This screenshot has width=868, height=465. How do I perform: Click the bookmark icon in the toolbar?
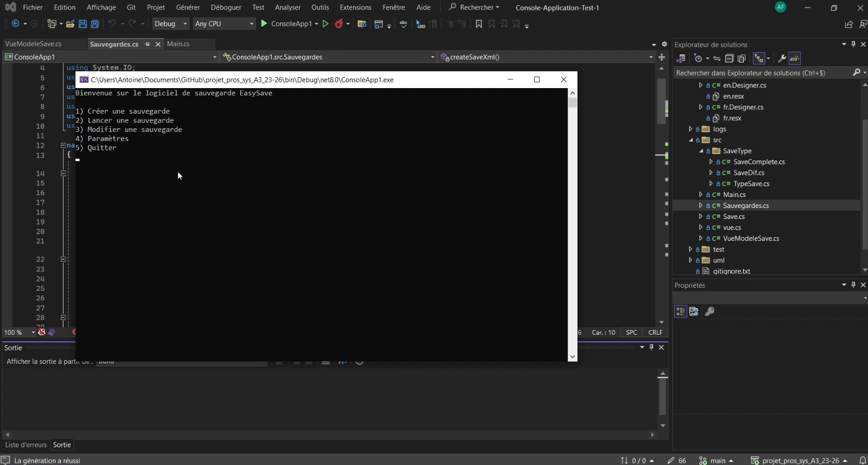[x=479, y=24]
